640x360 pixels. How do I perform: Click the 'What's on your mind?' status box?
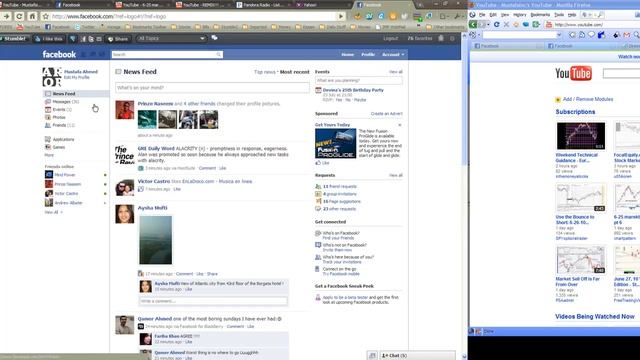pyautogui.click(x=212, y=87)
